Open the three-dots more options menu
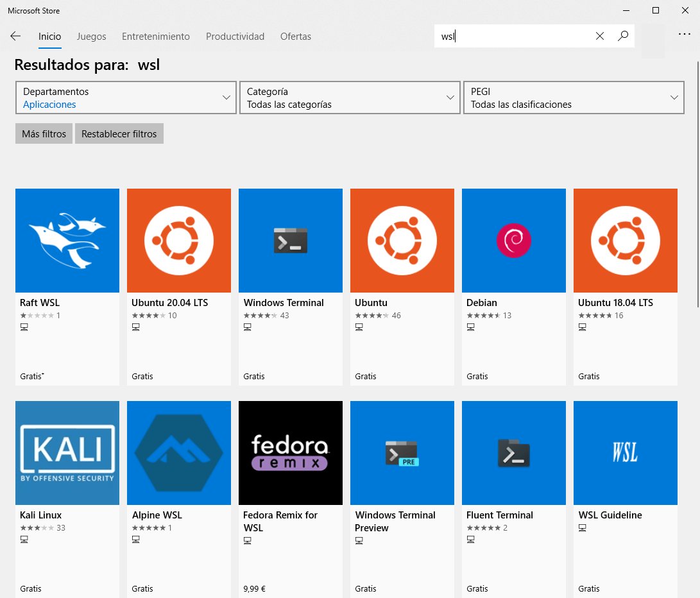700x598 pixels. pyautogui.click(x=684, y=34)
